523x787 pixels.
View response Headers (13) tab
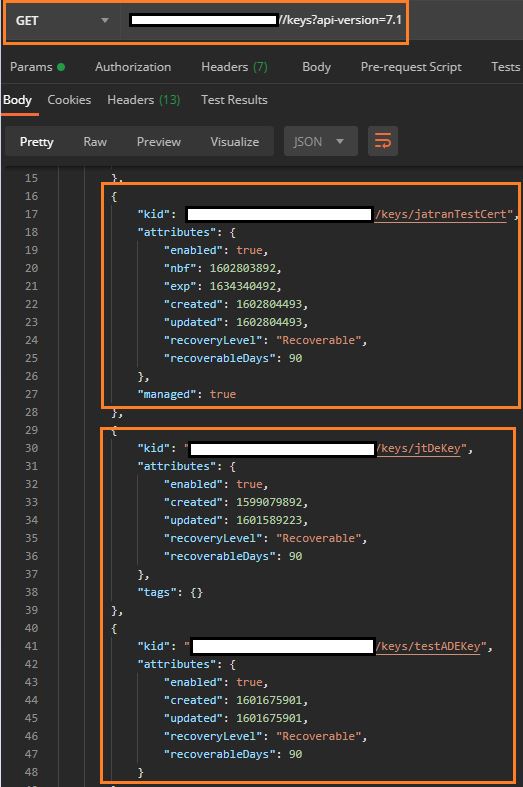click(x=144, y=100)
